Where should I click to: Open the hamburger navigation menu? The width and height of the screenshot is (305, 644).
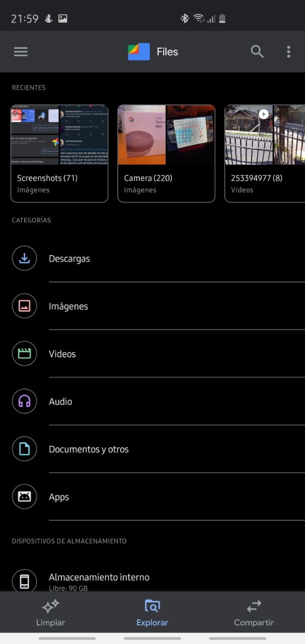pyautogui.click(x=21, y=52)
